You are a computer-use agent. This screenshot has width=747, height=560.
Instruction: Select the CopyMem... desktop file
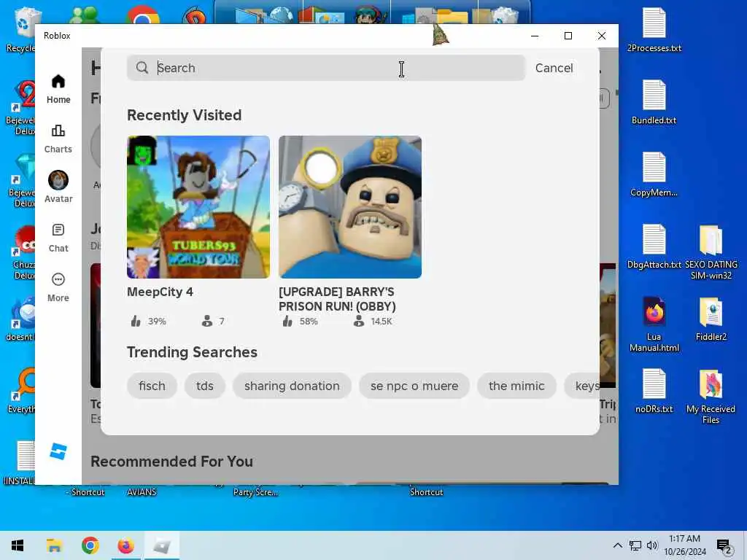(x=654, y=174)
